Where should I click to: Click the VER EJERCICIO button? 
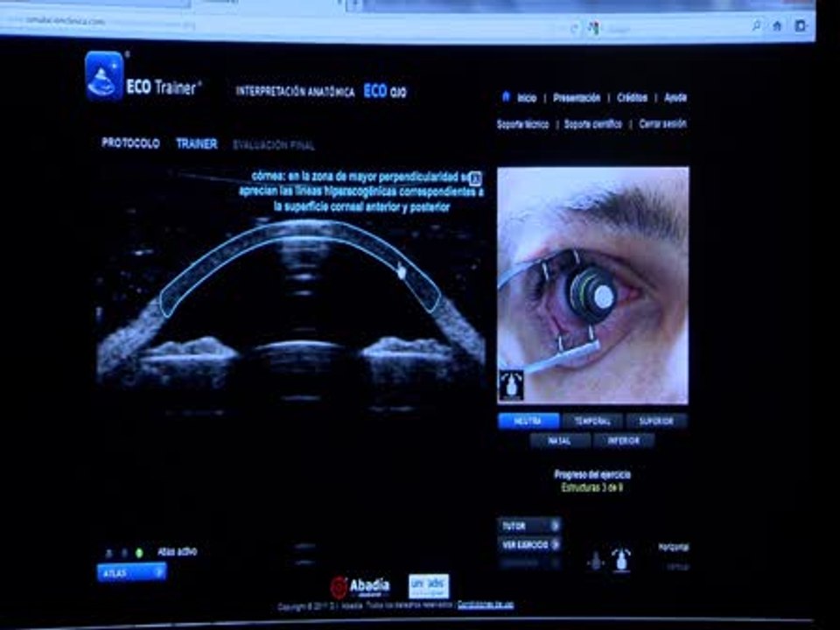click(529, 545)
